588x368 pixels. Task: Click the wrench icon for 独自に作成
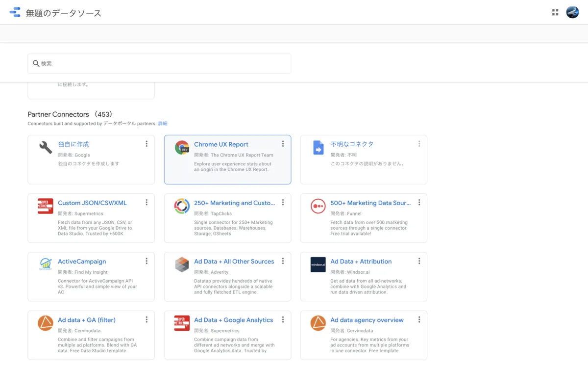(x=46, y=147)
